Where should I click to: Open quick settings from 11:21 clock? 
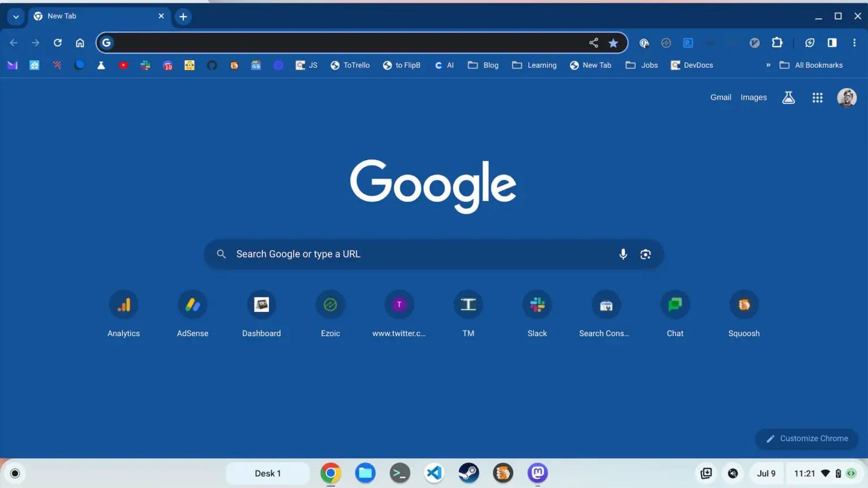pos(824,473)
